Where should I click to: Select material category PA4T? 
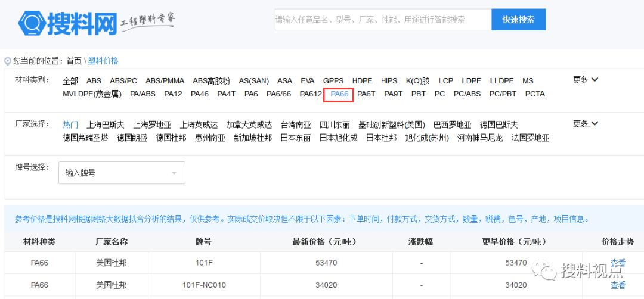pos(227,94)
